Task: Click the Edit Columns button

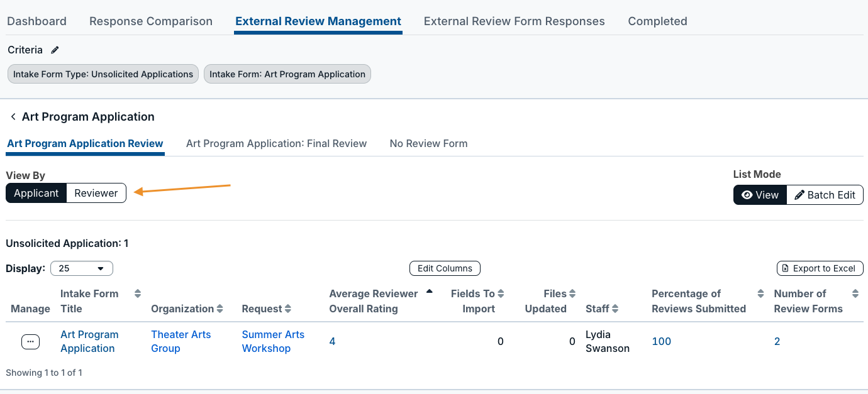Action: pos(445,268)
